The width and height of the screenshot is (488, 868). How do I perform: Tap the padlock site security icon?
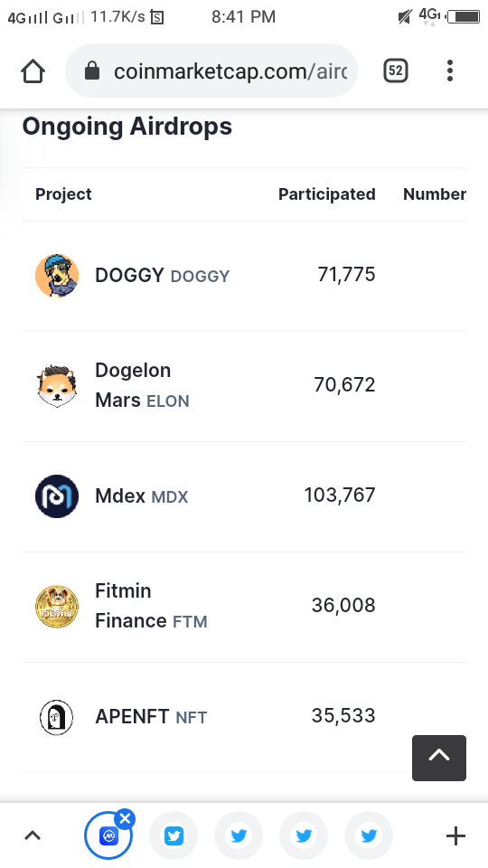coord(92,71)
